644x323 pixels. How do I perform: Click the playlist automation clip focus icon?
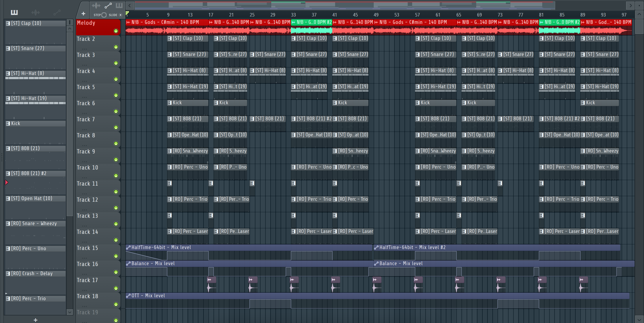(108, 6)
